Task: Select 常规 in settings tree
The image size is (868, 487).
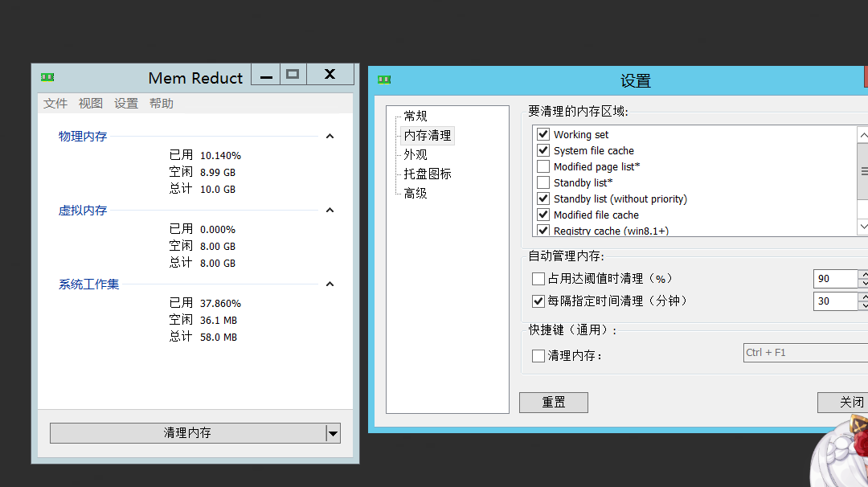Action: coord(416,117)
